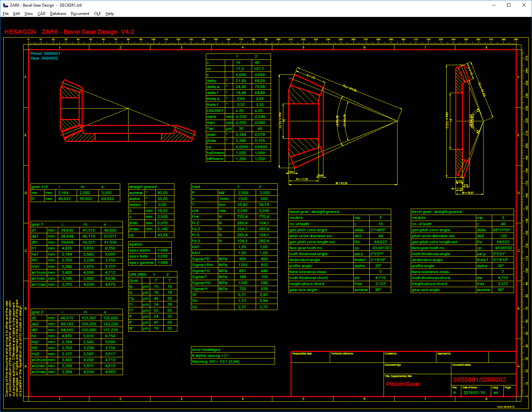
Task: Open the File menu
Action: click(x=6, y=14)
